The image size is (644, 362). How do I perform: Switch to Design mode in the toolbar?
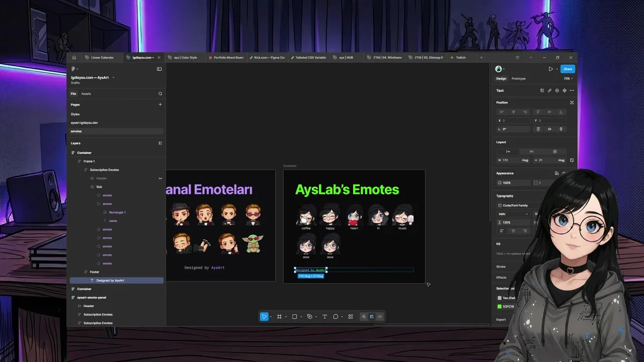372,317
